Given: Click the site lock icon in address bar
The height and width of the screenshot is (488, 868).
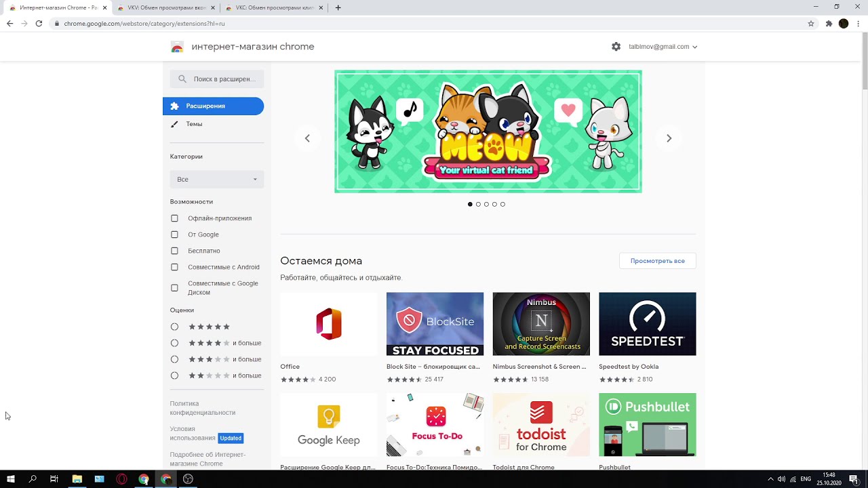Looking at the screenshot, I should point(57,23).
